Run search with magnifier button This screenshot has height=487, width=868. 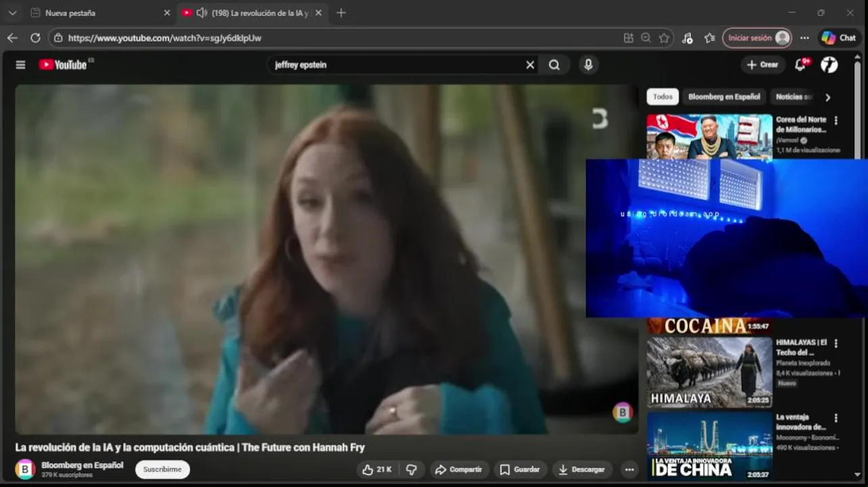click(554, 65)
